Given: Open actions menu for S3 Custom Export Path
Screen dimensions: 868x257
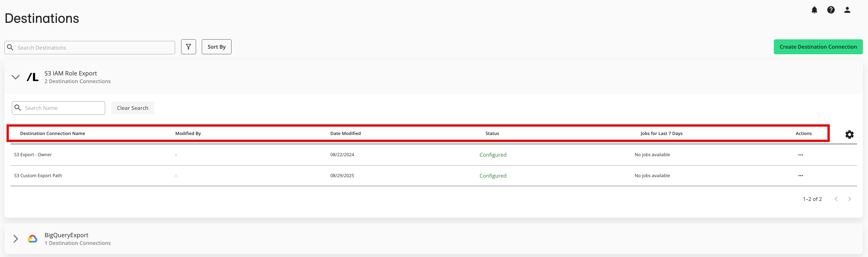Looking at the screenshot, I should tap(801, 176).
